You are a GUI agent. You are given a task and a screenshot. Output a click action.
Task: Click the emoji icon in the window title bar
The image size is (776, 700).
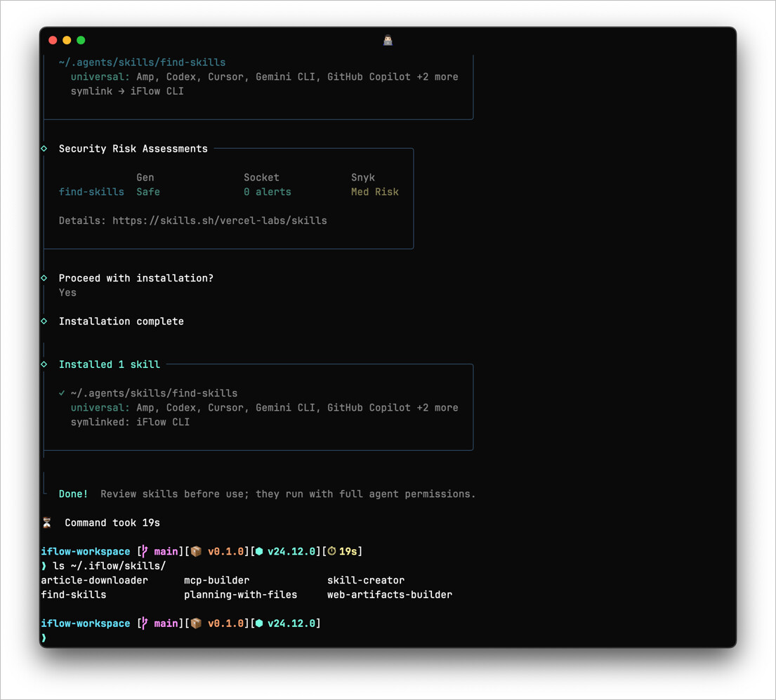tap(388, 40)
